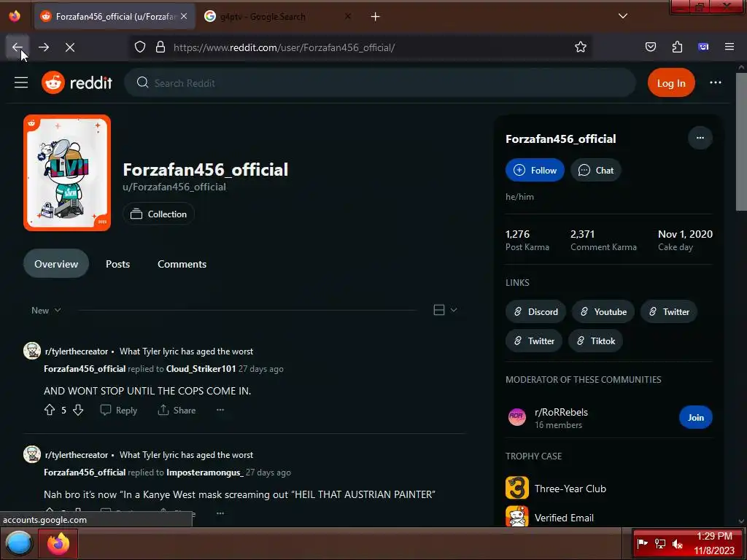Click the page's vertical scrollbar thumb
Screen dimensions: 747x560
pos(741,141)
